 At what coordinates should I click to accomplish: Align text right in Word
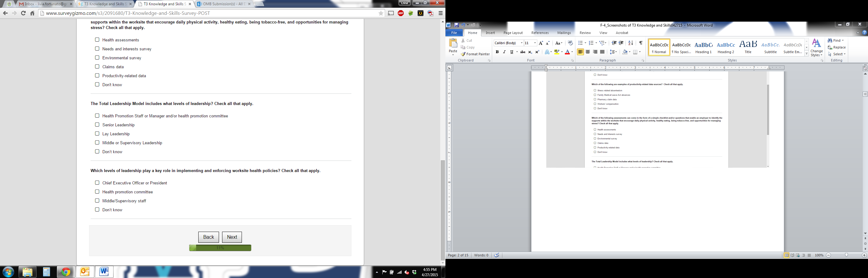[x=595, y=52]
